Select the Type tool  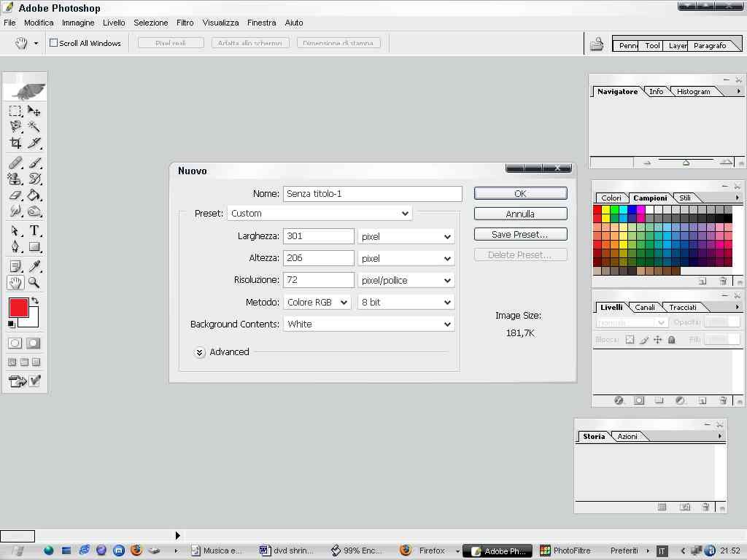[34, 230]
